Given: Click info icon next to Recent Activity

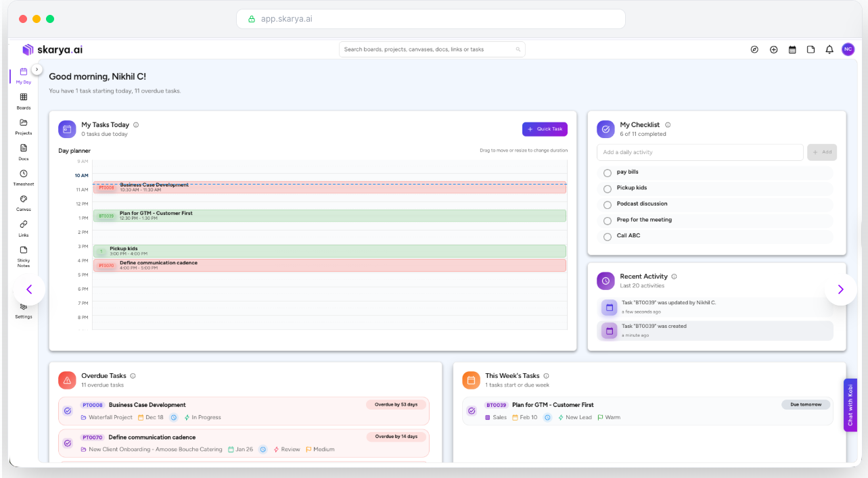Looking at the screenshot, I should point(675,277).
